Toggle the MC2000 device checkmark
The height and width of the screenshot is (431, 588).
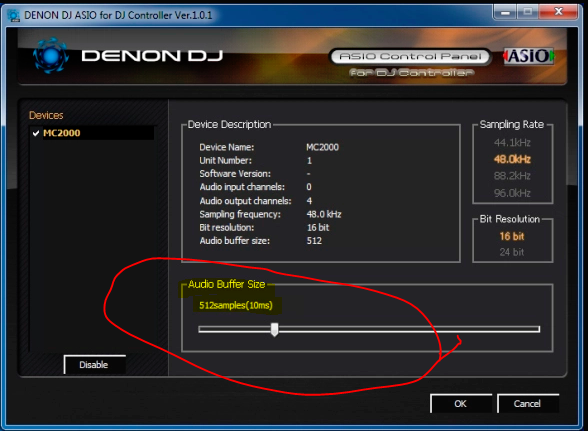click(x=36, y=133)
